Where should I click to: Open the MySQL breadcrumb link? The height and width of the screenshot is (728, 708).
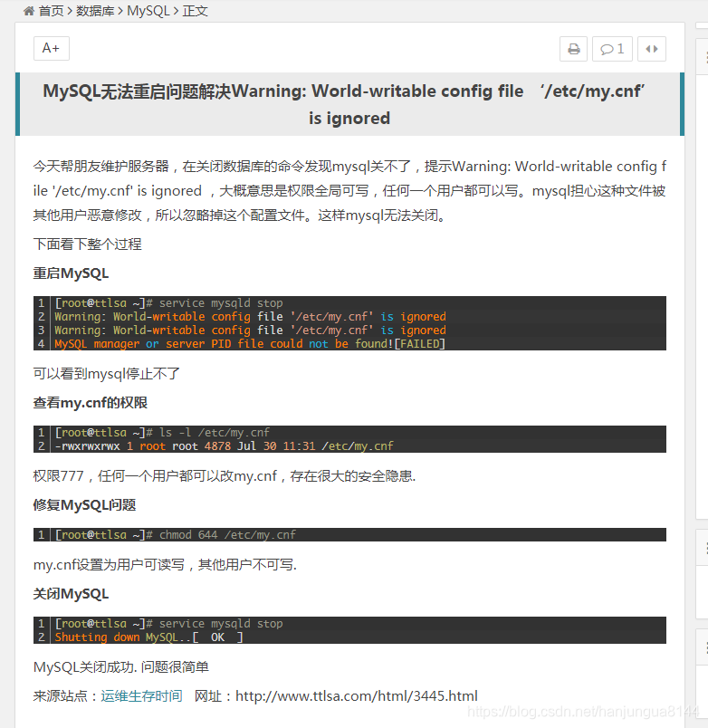click(x=148, y=11)
